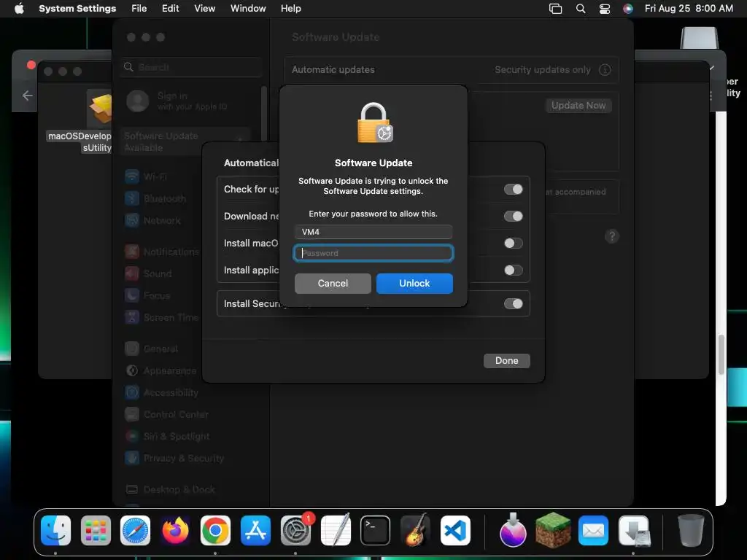Open Google Chrome in the Dock
The width and height of the screenshot is (747, 560).
tap(215, 531)
